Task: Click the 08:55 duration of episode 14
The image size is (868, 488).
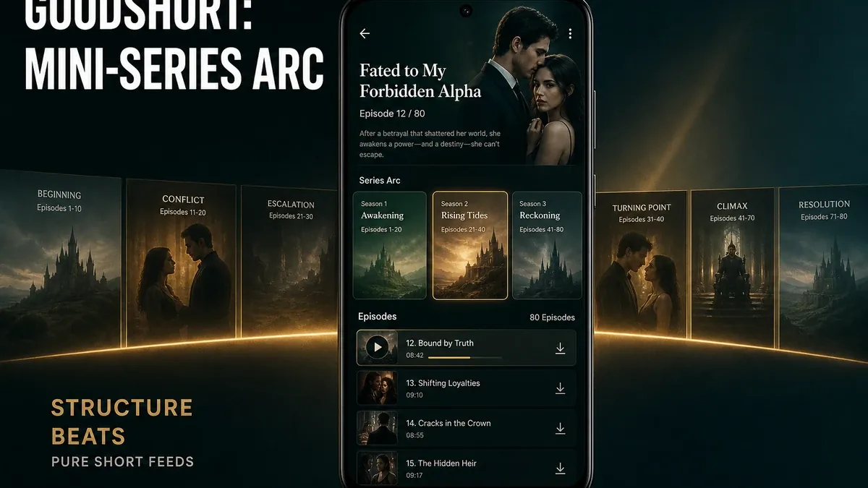Action: [414, 435]
